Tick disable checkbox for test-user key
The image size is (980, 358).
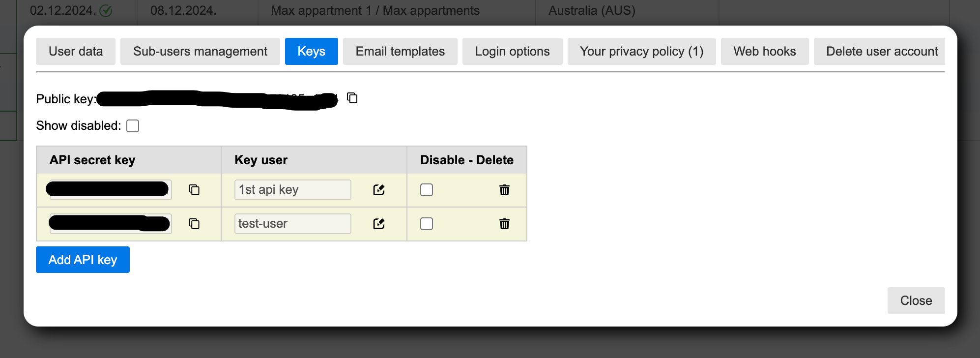click(427, 224)
